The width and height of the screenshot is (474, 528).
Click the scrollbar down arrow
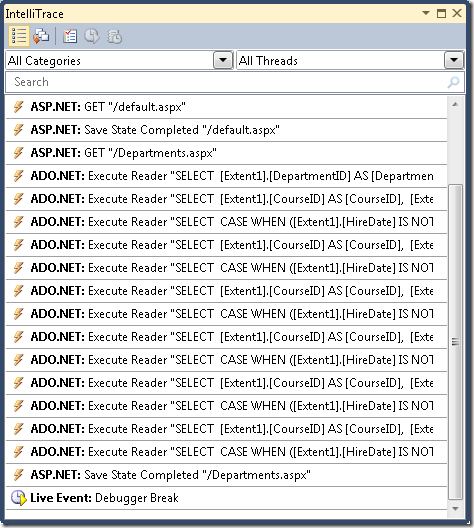pyautogui.click(x=455, y=508)
